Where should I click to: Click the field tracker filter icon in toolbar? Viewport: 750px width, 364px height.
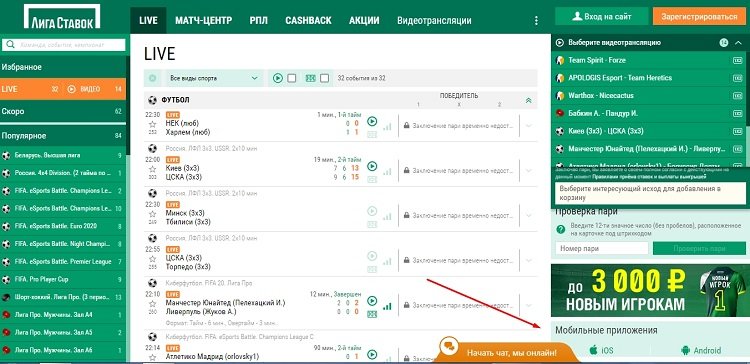[x=310, y=78]
